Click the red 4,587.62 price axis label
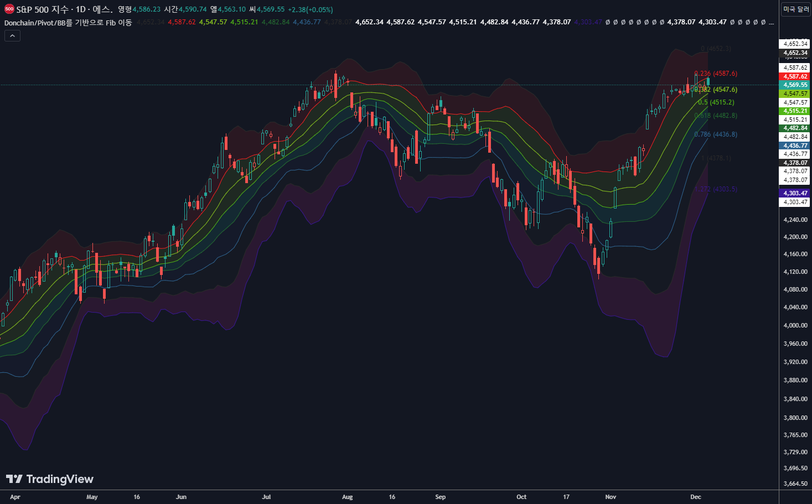The image size is (812, 504). pyautogui.click(x=795, y=76)
